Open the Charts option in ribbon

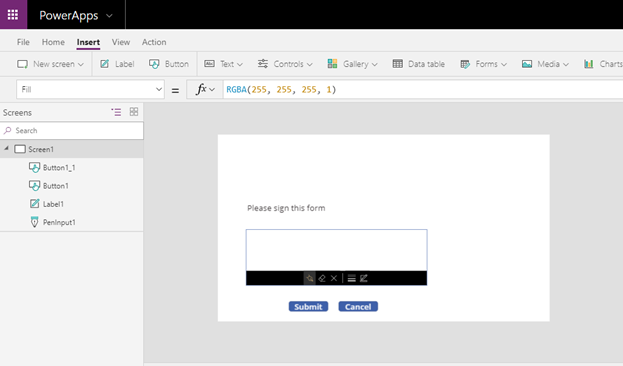[603, 64]
